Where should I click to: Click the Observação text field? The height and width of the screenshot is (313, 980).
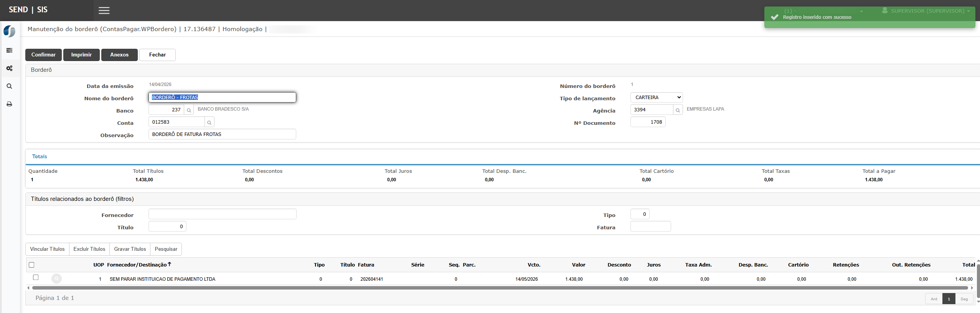pyautogui.click(x=222, y=134)
